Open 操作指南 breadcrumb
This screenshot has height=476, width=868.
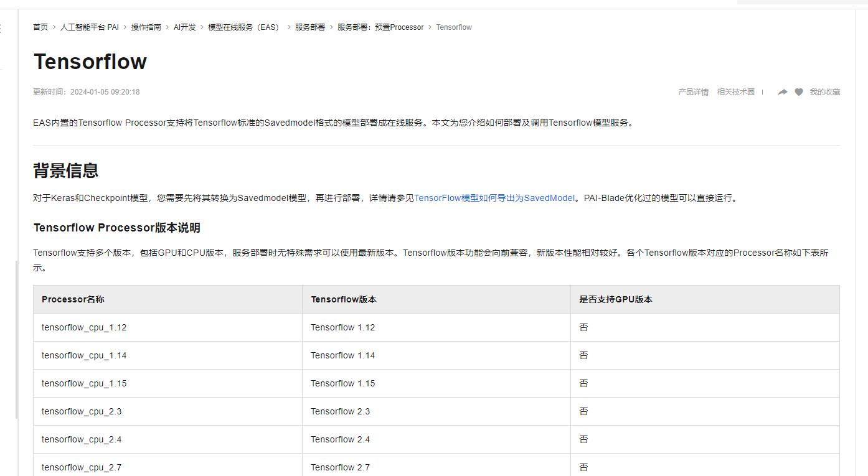pos(146,27)
